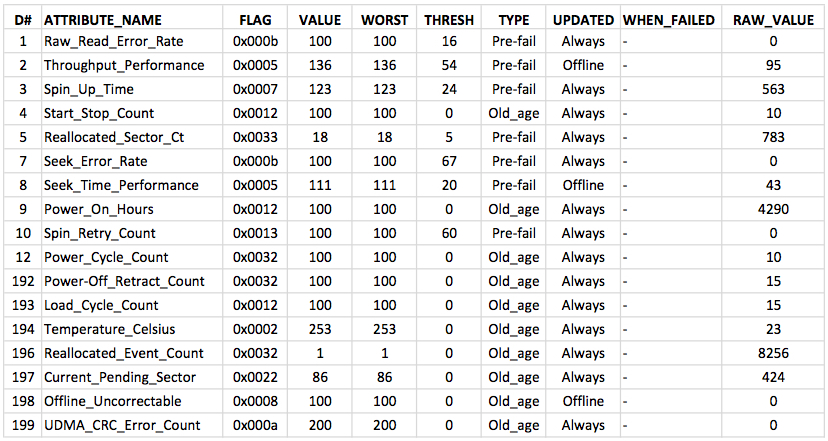Click the Spin_Up_Time raw value 563

(773, 89)
